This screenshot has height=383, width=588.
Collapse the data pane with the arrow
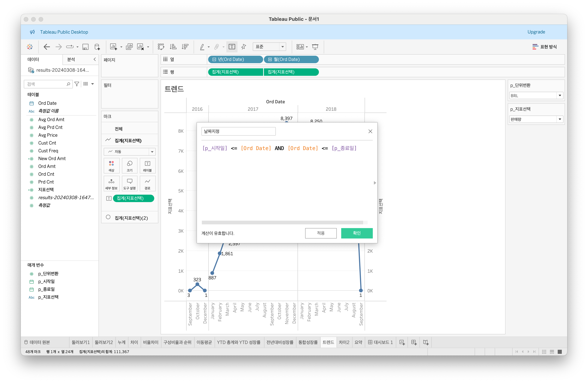[x=95, y=59]
